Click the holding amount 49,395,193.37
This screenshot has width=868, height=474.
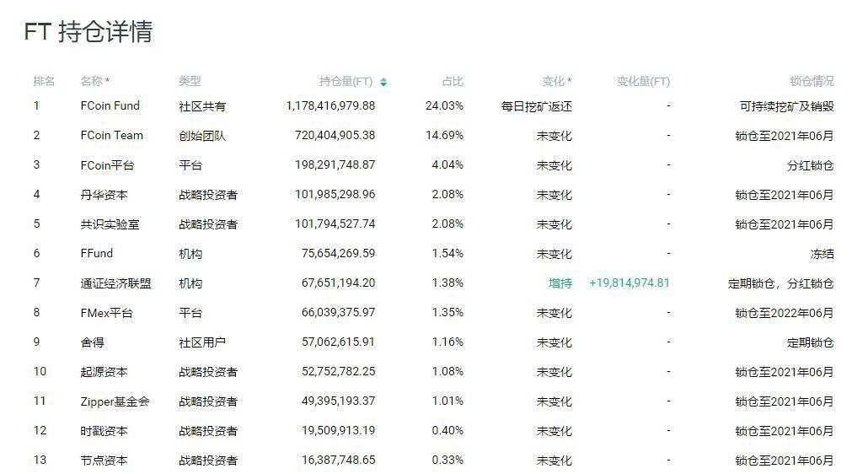[338, 401]
